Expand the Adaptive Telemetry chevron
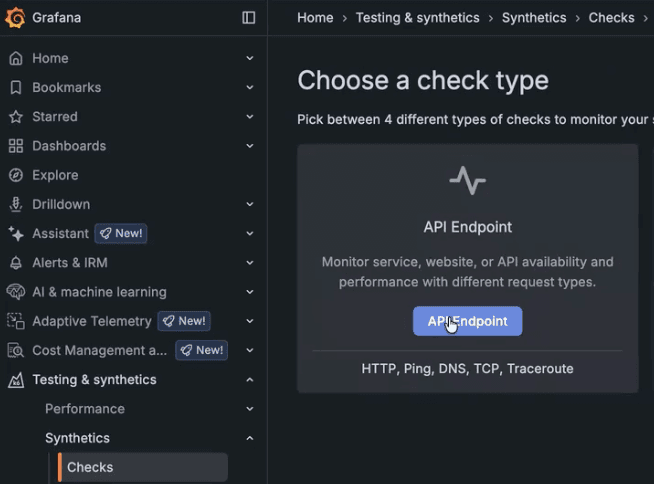Image resolution: width=654 pixels, height=484 pixels. [250, 321]
